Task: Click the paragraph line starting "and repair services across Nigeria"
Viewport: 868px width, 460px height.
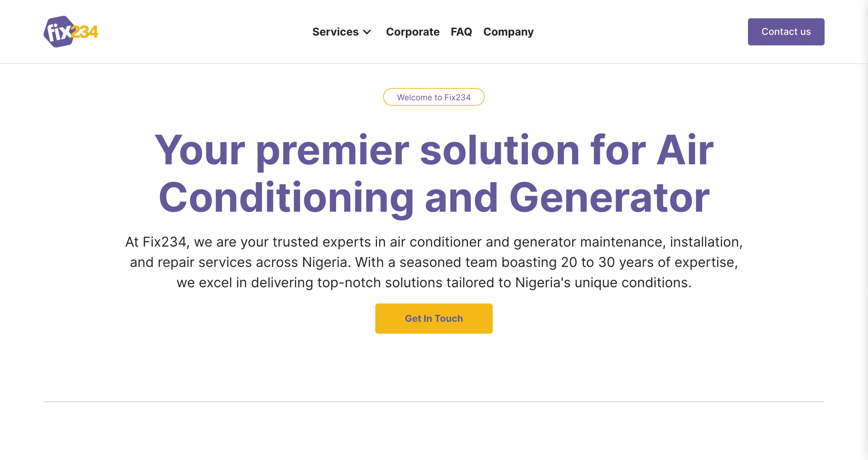Action: 434,262
